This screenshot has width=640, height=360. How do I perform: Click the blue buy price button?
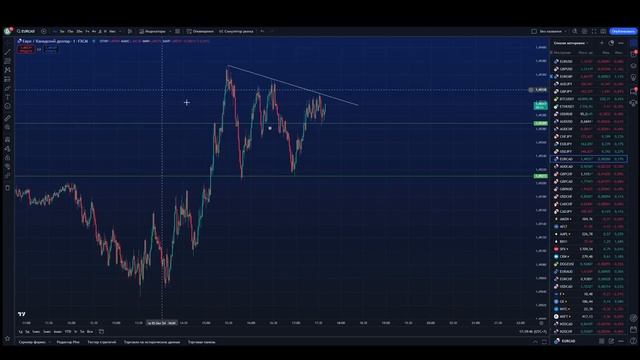pos(51,49)
